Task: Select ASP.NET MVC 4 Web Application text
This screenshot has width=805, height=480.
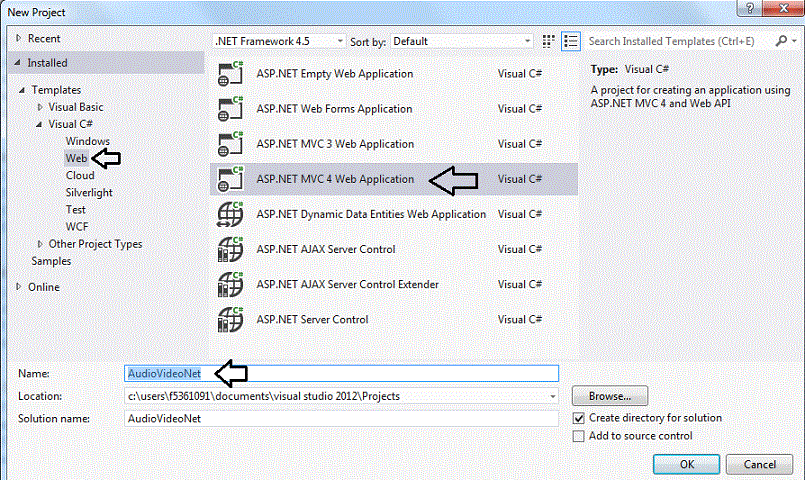Action: (335, 179)
